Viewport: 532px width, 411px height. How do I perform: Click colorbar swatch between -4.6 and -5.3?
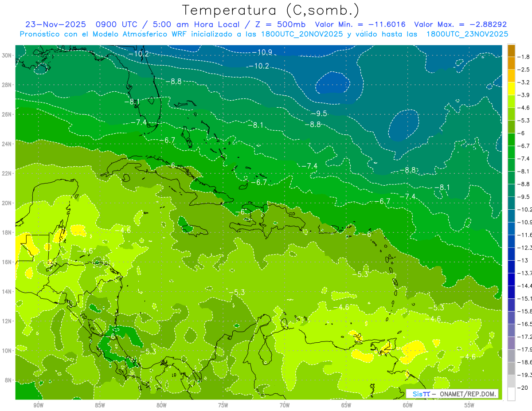pos(511,114)
